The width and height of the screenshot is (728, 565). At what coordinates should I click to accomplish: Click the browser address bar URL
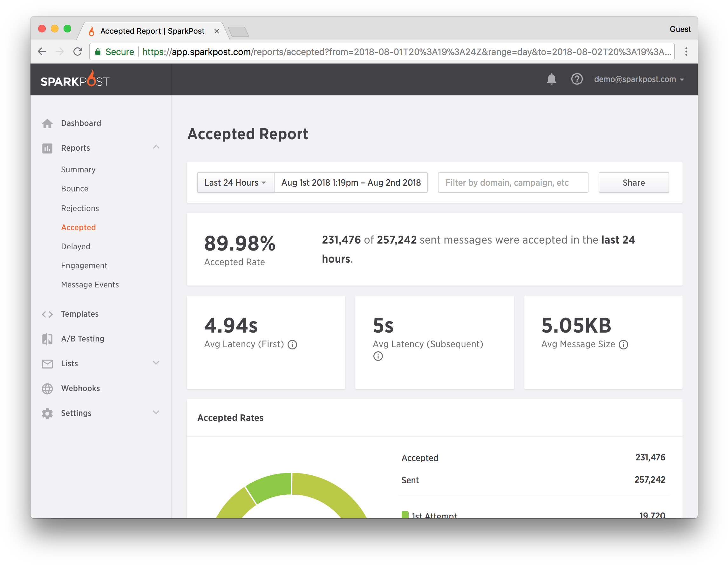click(x=406, y=52)
